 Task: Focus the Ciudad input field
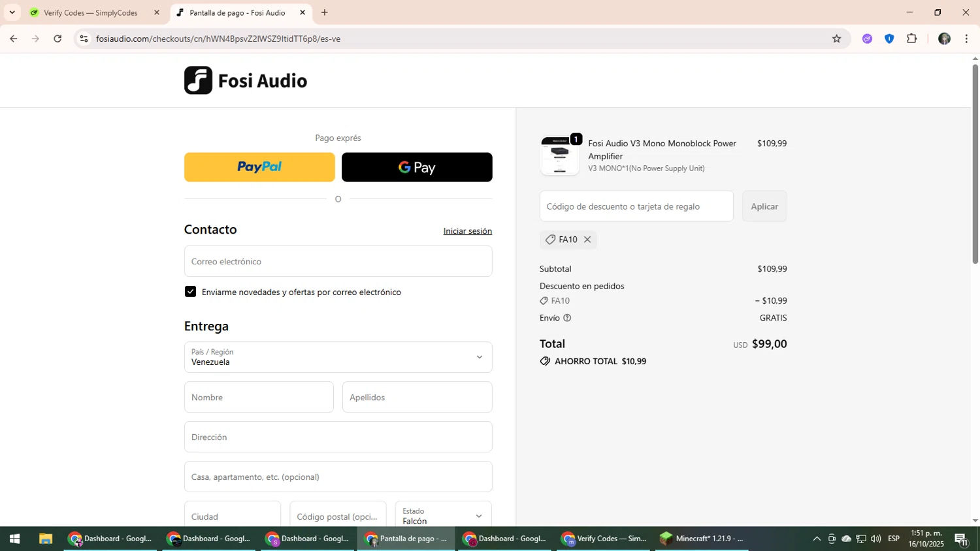tap(233, 514)
